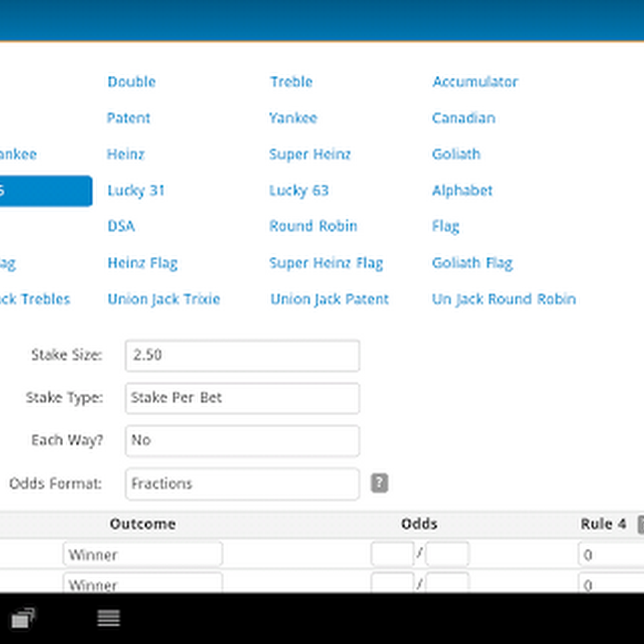Choose the Accumulator bet type
Image resolution: width=644 pixels, height=644 pixels.
pyautogui.click(x=475, y=82)
